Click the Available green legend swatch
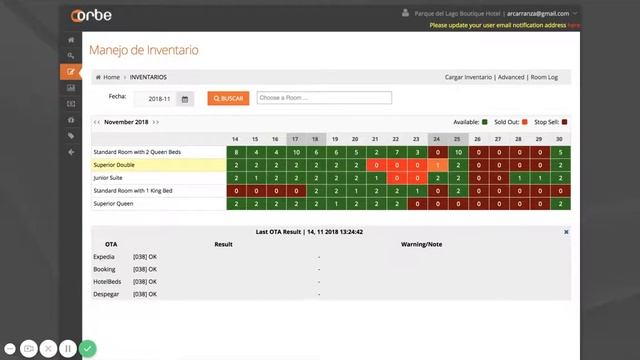 [x=484, y=122]
